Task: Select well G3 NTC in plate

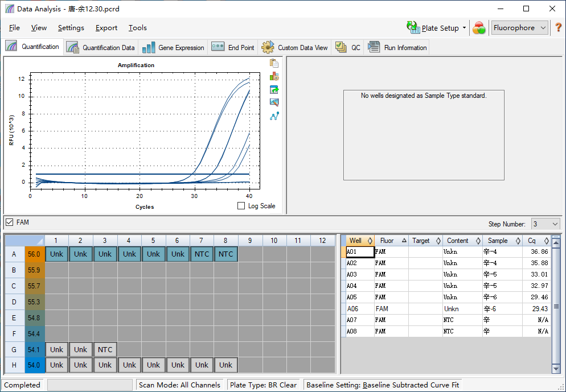Action: click(x=105, y=349)
